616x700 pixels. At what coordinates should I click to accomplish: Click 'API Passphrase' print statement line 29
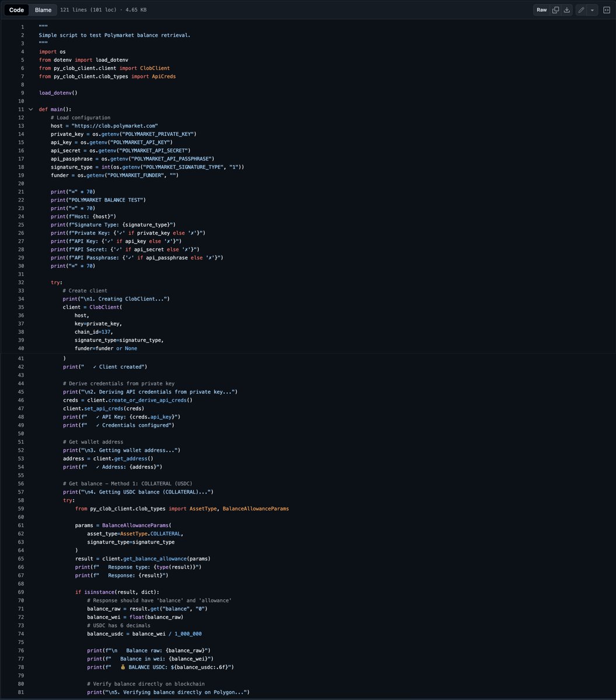[136, 257]
